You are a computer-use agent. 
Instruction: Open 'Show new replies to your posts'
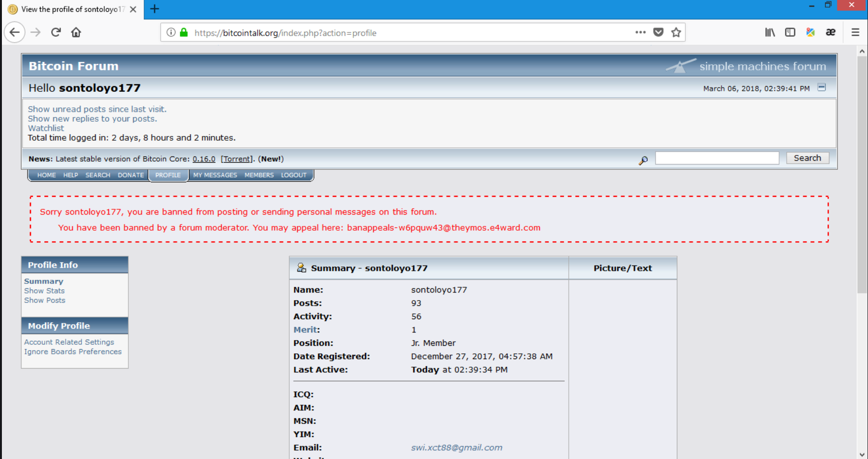tap(92, 118)
